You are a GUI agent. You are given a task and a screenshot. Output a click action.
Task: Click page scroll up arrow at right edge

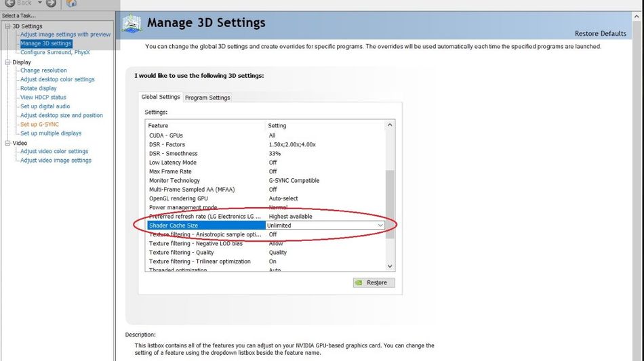point(637,17)
